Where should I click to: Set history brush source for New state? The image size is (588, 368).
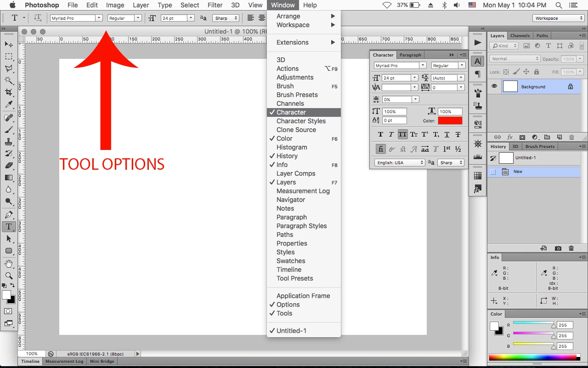tap(493, 172)
